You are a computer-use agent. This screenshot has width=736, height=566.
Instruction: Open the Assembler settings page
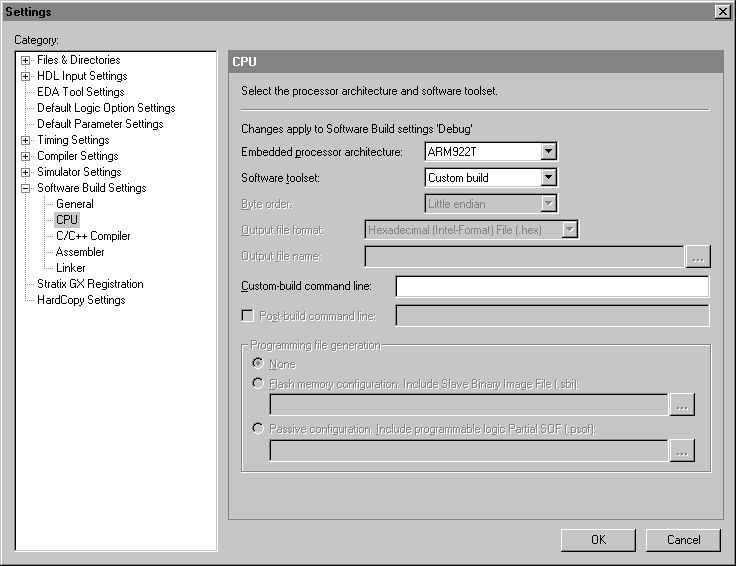[80, 252]
